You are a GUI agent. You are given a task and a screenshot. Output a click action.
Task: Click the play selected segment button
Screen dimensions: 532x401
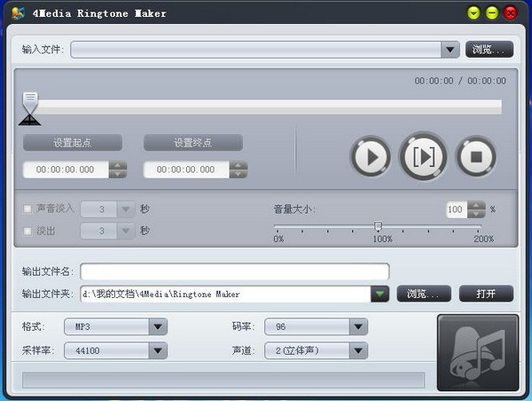[423, 156]
